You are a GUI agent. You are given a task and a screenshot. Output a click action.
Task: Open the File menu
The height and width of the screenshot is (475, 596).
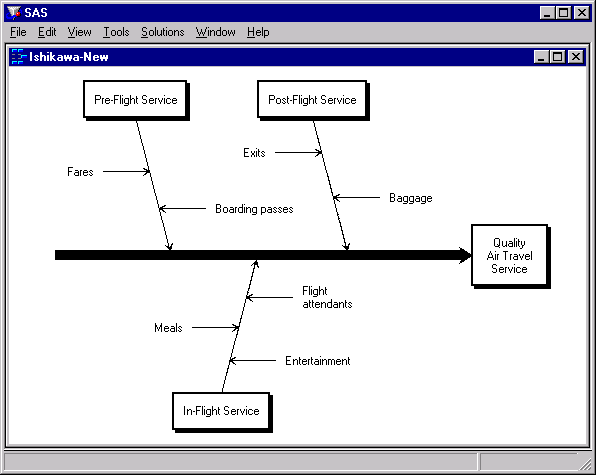click(18, 32)
